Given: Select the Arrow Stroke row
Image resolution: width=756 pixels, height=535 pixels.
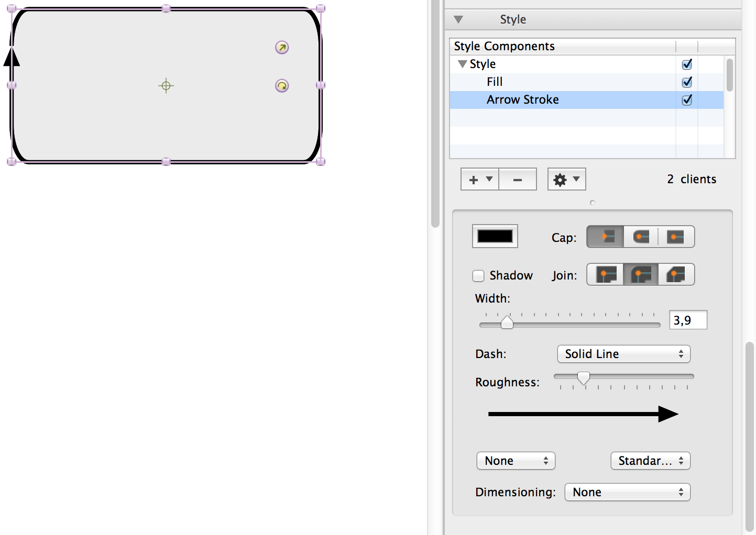Looking at the screenshot, I should click(x=587, y=100).
